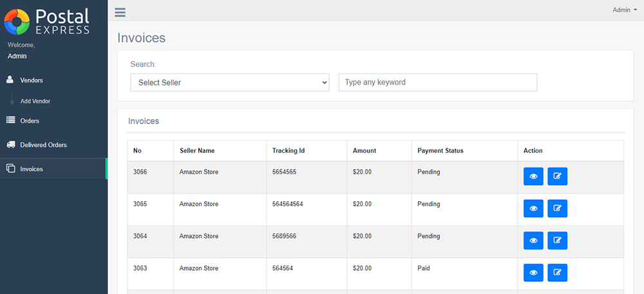644x294 pixels.
Task: View invoice 3064 with eye icon
Action: 533,240
